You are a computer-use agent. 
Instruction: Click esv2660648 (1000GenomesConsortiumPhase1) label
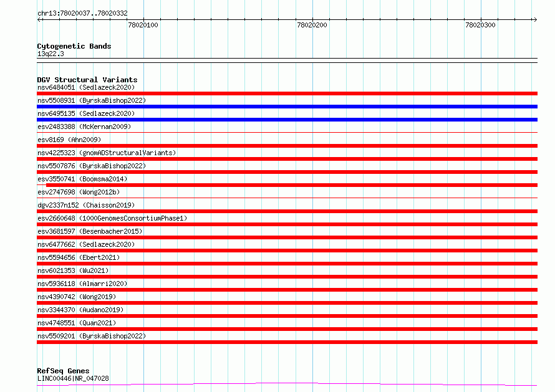click(112, 218)
